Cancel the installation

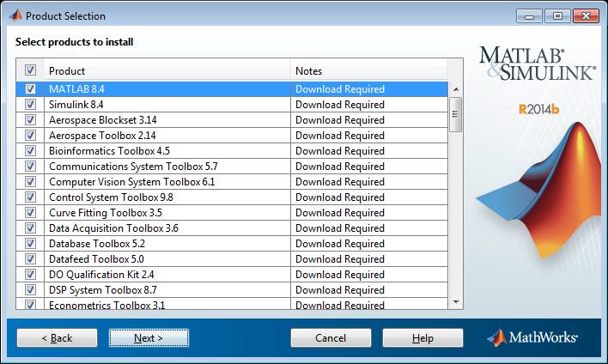[x=331, y=338]
